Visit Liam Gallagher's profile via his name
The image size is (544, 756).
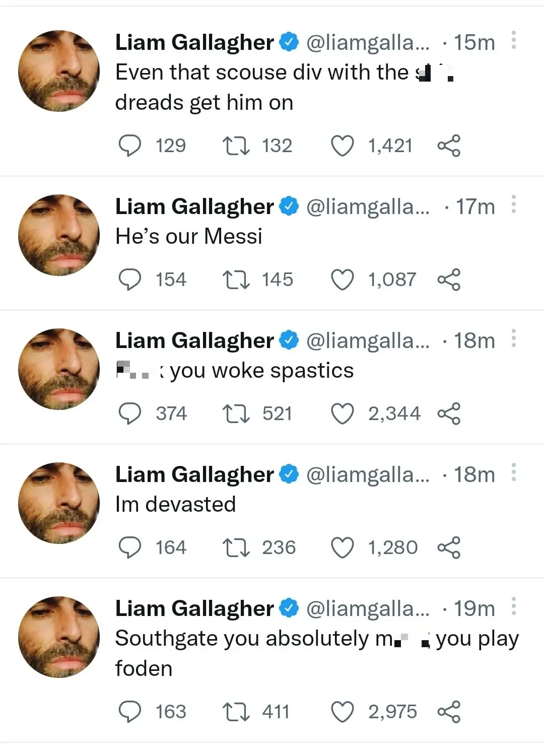point(195,42)
